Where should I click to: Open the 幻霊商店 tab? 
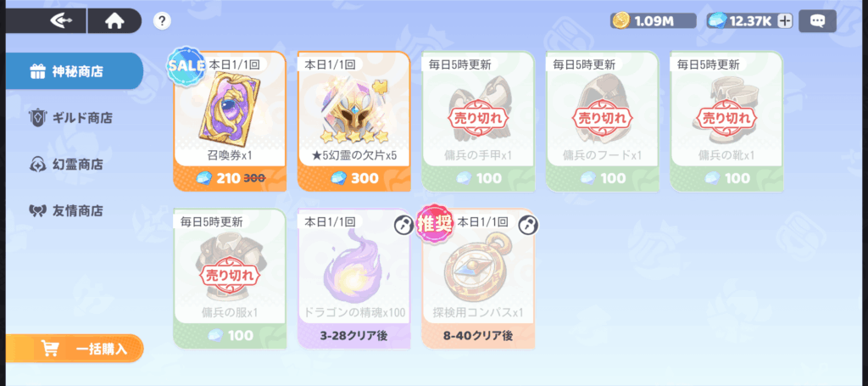coord(66,164)
